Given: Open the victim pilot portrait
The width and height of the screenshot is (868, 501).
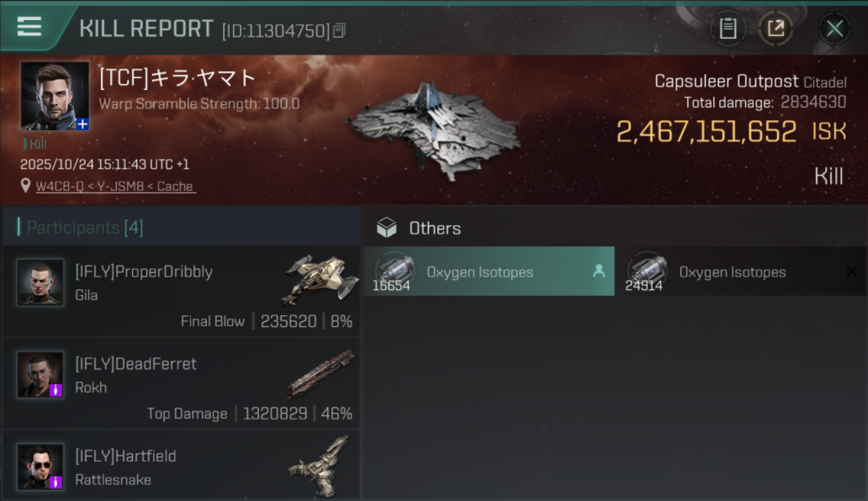Looking at the screenshot, I should point(53,94).
